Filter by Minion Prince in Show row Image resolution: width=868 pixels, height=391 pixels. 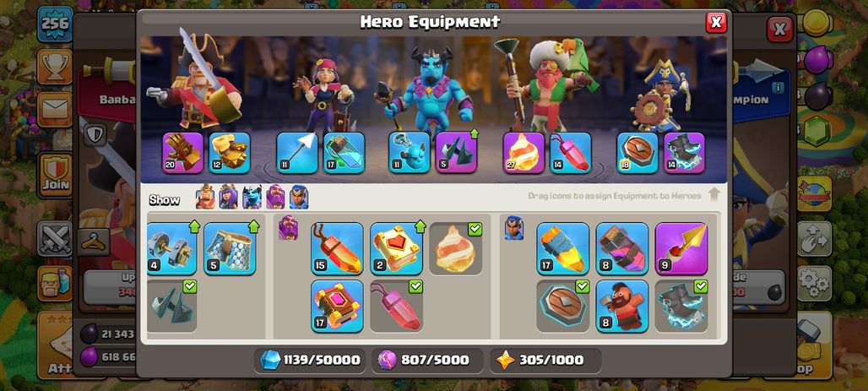[252, 197]
